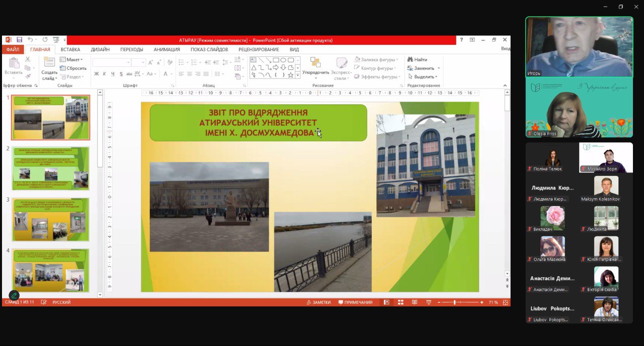This screenshot has height=346, width=644.
Task: Select slide 3 thumbnail in slide panel
Action: (x=51, y=219)
